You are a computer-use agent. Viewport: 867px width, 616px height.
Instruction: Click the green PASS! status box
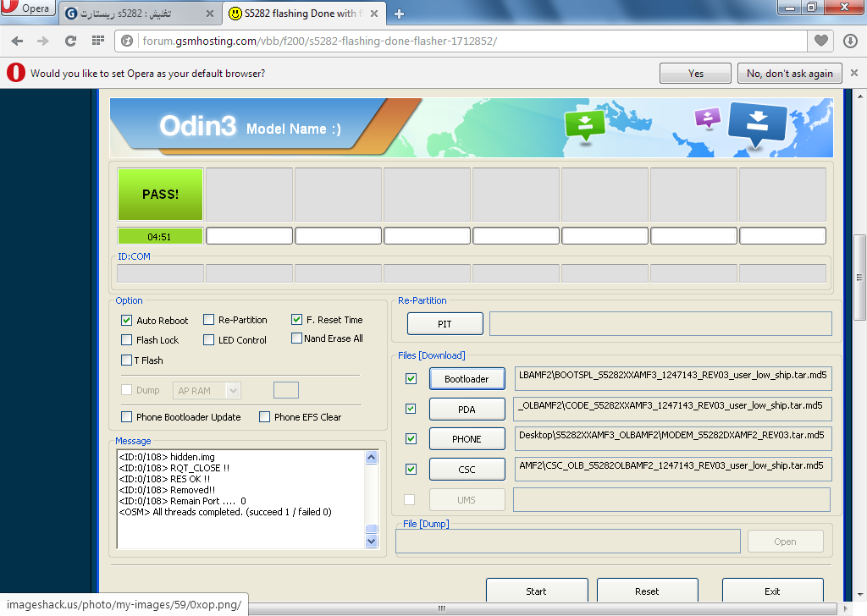click(x=160, y=195)
